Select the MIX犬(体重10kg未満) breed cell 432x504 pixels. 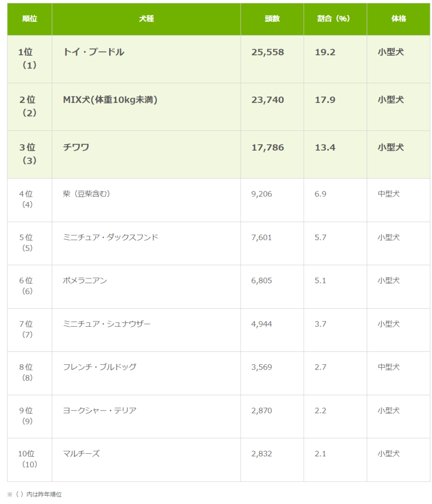point(110,100)
